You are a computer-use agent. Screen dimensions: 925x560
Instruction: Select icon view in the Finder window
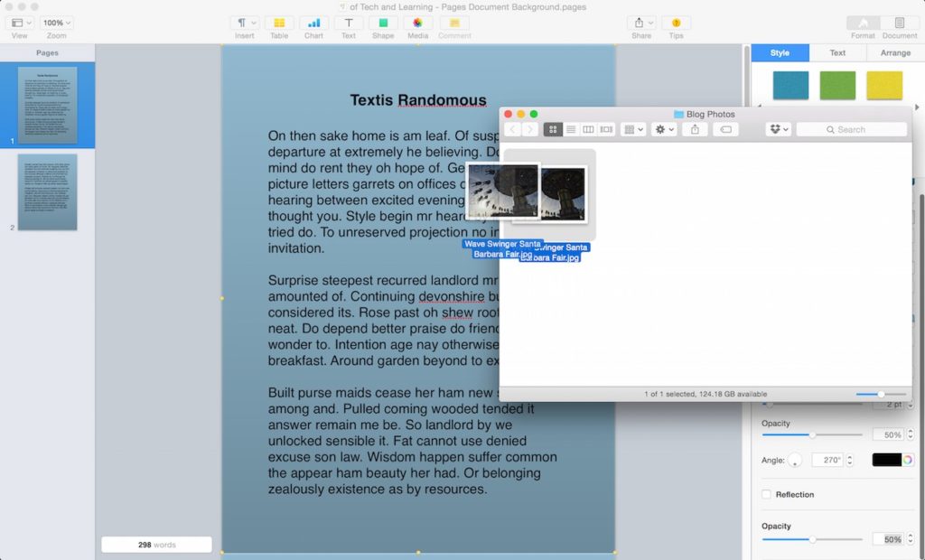(x=552, y=129)
